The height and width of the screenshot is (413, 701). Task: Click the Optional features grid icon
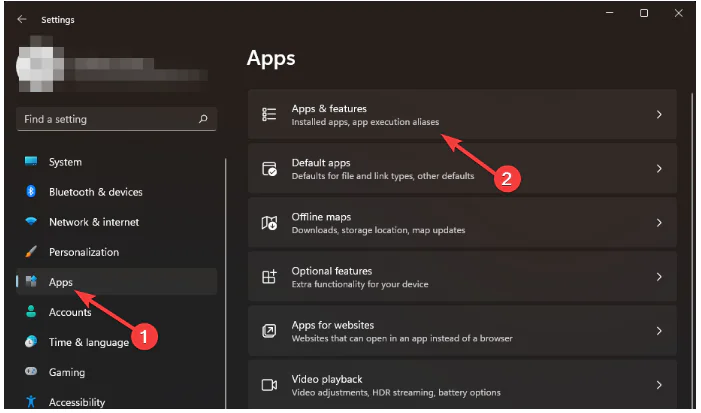[269, 277]
